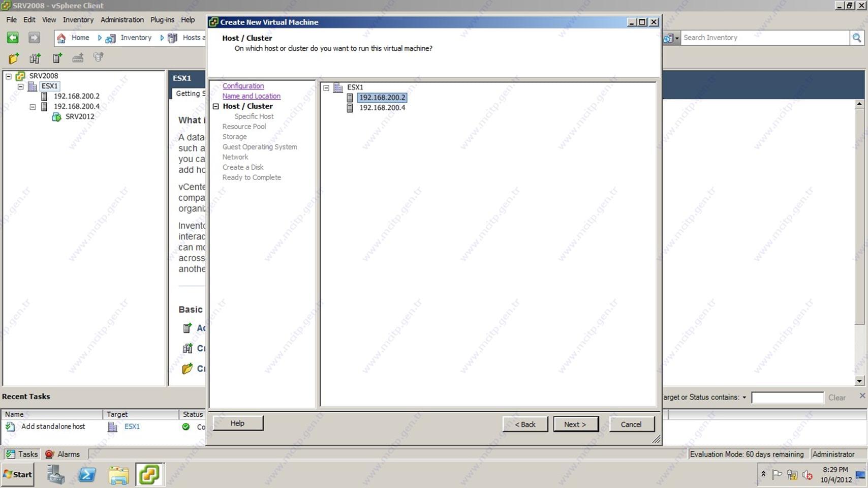Select host 192.168.200.2 in wizard
This screenshot has width=868, height=488.
pos(382,98)
